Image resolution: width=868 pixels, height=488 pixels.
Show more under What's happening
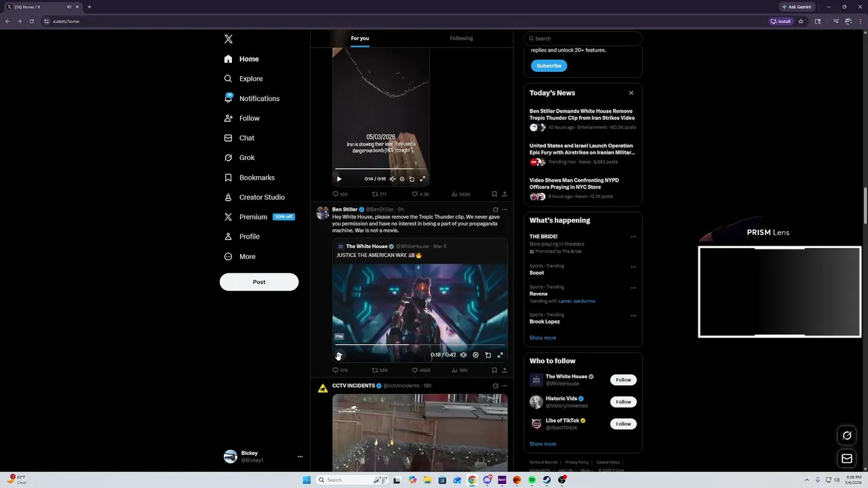[542, 338]
